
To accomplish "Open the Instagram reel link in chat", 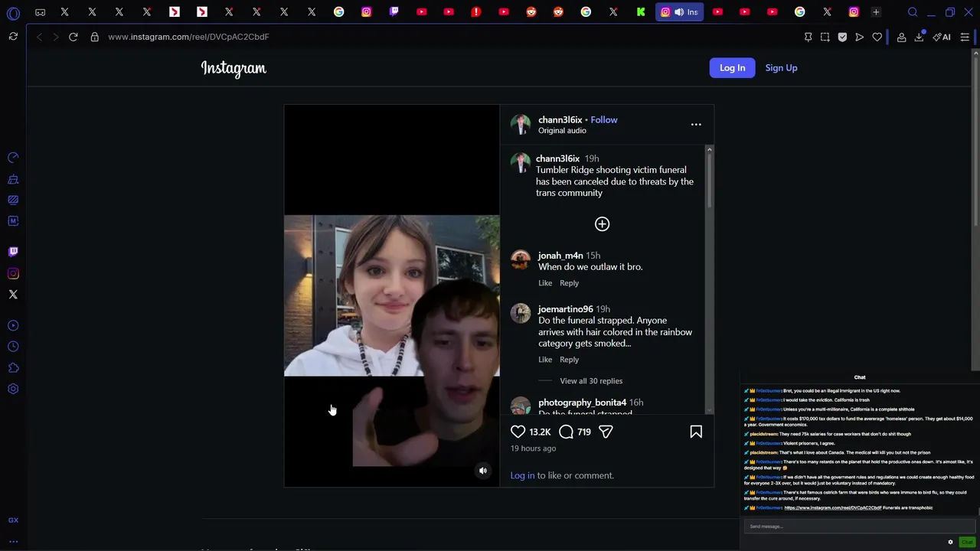I will [833, 508].
